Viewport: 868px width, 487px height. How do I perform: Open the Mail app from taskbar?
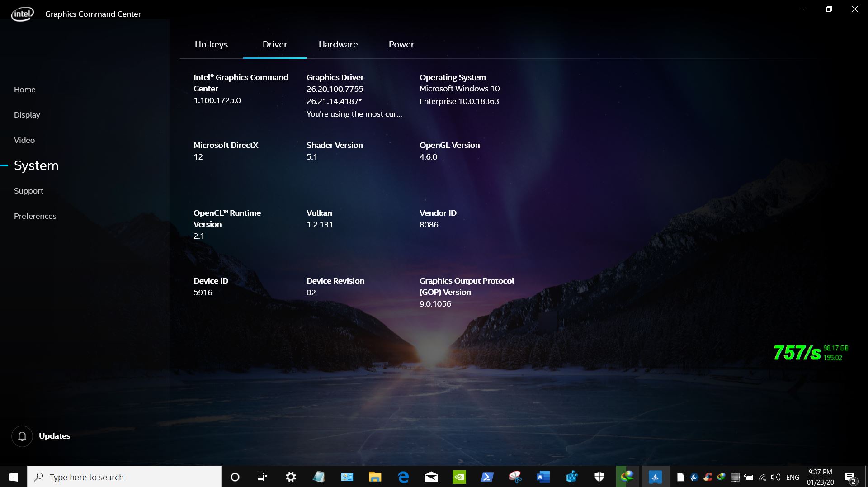tap(431, 477)
